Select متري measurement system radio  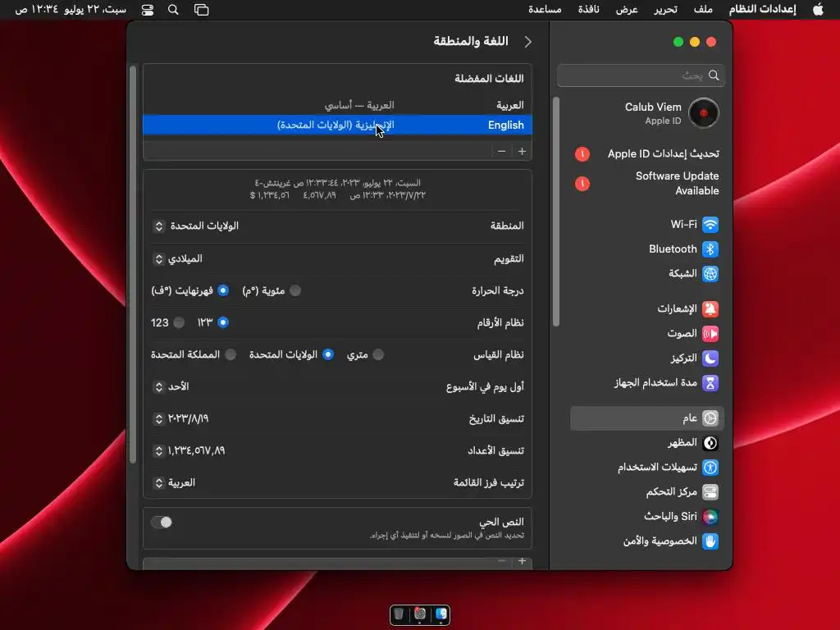378,354
